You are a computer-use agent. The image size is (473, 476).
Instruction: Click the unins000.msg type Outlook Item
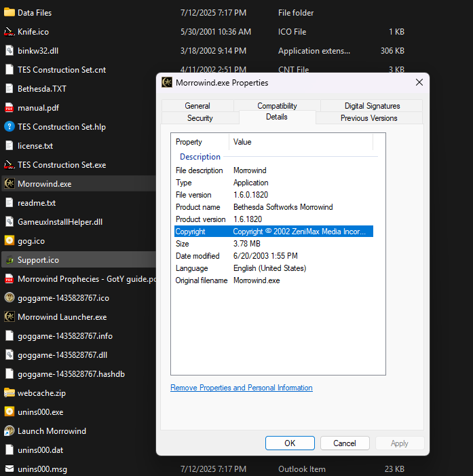[x=302, y=469]
